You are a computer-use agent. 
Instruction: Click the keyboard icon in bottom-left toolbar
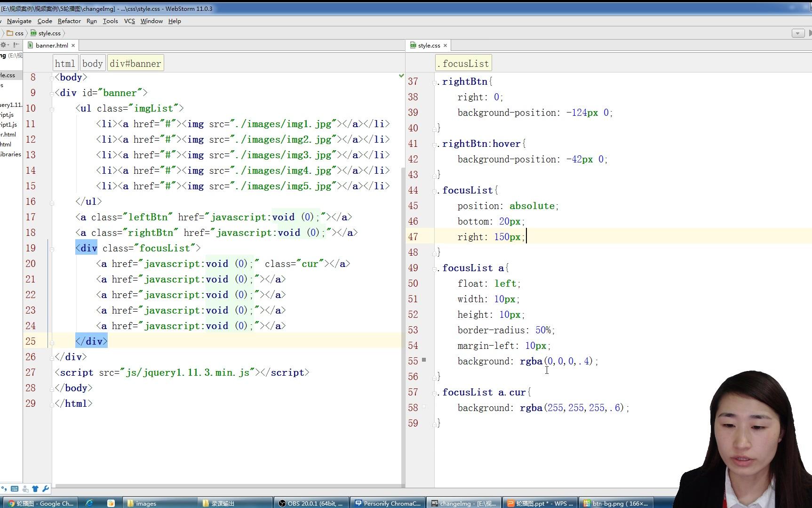pyautogui.click(x=15, y=489)
